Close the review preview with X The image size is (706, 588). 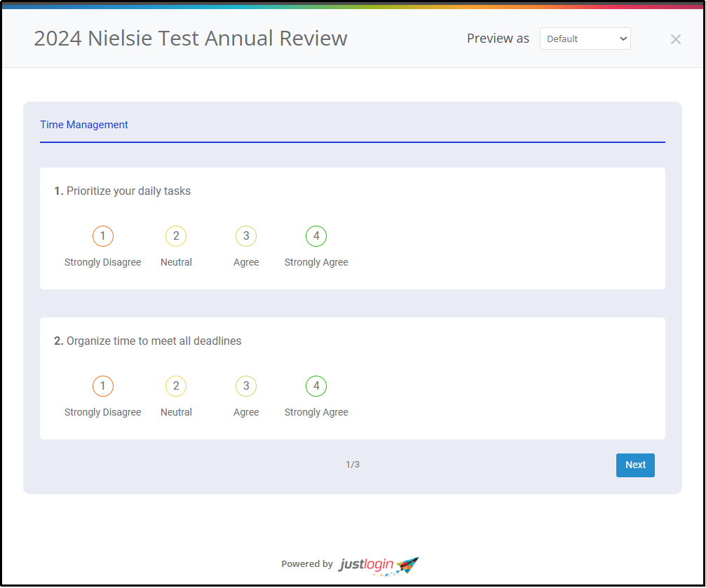click(x=675, y=39)
